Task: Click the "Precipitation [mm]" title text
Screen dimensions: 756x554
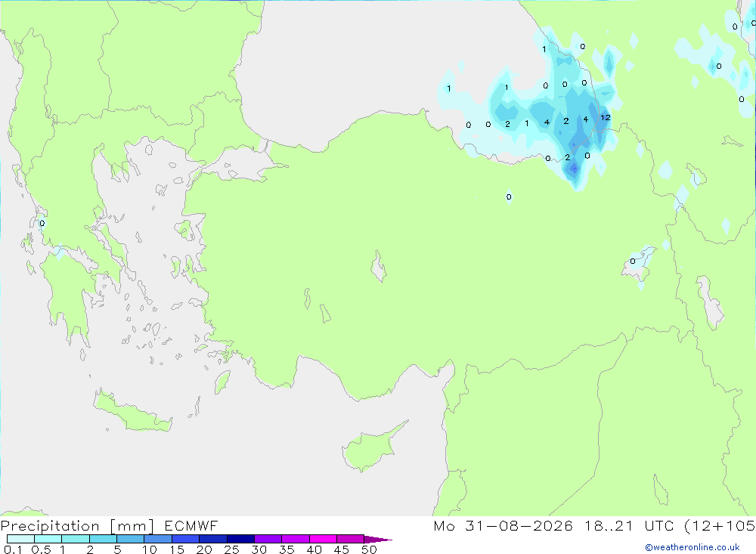Action: (x=77, y=525)
